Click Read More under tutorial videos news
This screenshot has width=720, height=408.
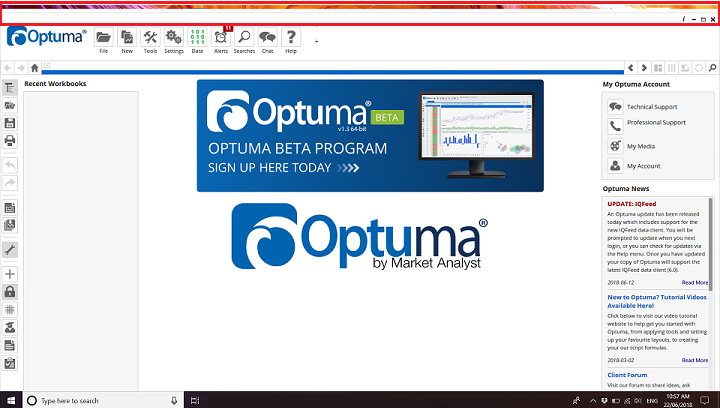tap(695, 360)
